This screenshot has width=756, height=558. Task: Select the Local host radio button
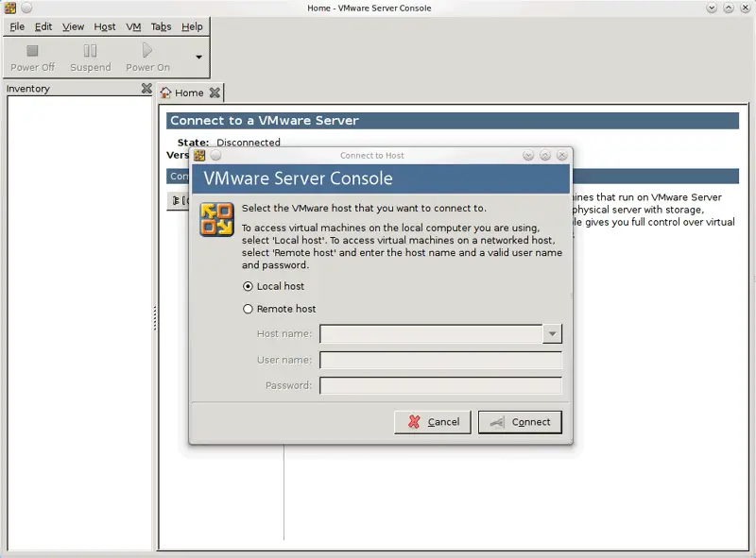(248, 286)
